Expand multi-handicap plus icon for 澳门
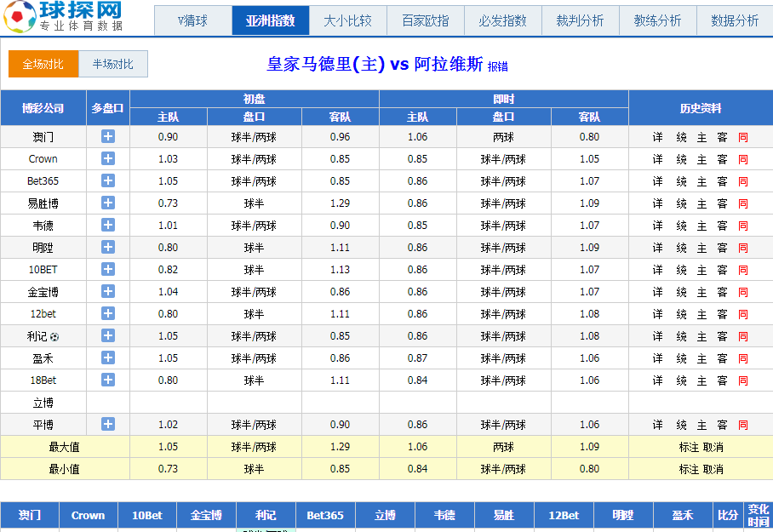The width and height of the screenshot is (773, 532). [108, 136]
